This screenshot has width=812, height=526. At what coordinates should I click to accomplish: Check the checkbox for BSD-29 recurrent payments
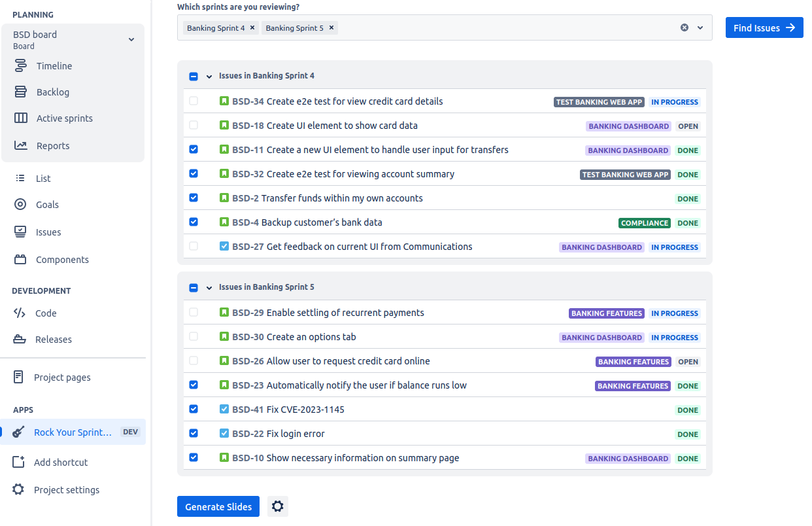coord(194,312)
